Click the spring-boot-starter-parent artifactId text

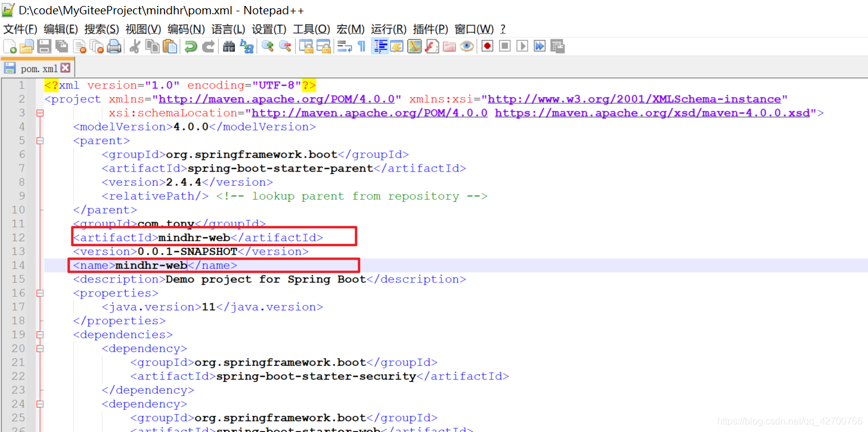[x=280, y=168]
